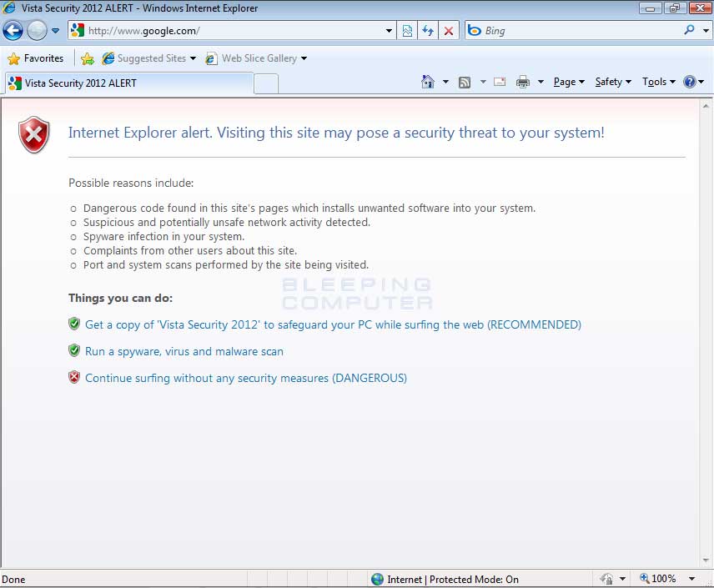This screenshot has height=588, width=714.
Task: Click the search magnifier icon
Action: tap(690, 30)
